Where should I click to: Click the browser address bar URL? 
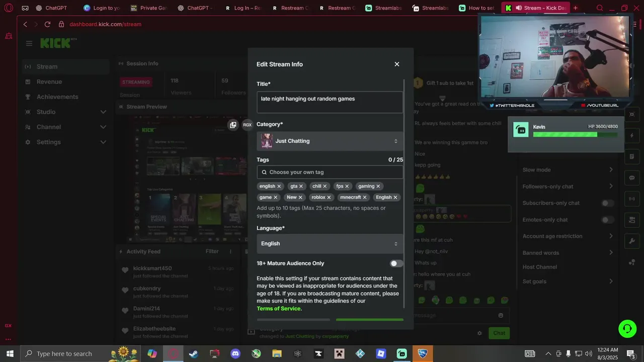pyautogui.click(x=105, y=24)
